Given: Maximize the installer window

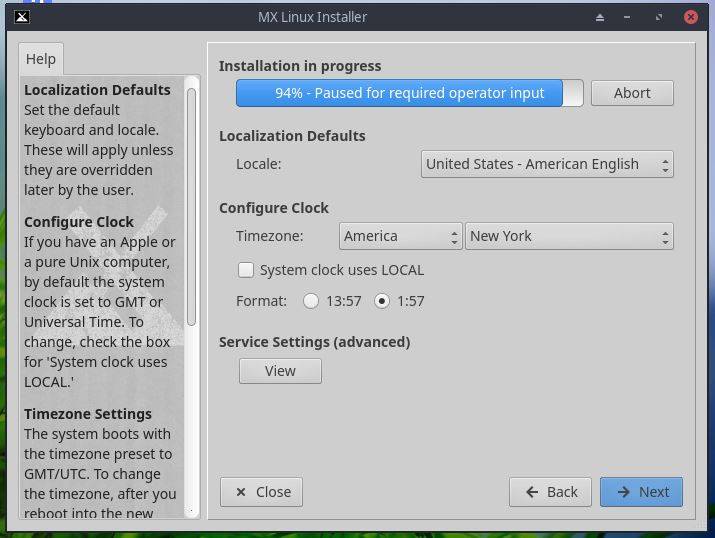Looking at the screenshot, I should 660,17.
